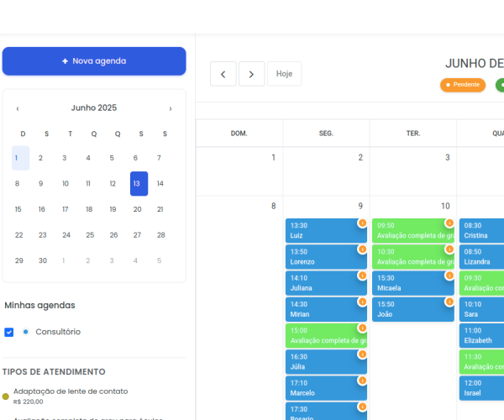Click pending icon on 15:00 Avaliação appointment

pos(362,328)
